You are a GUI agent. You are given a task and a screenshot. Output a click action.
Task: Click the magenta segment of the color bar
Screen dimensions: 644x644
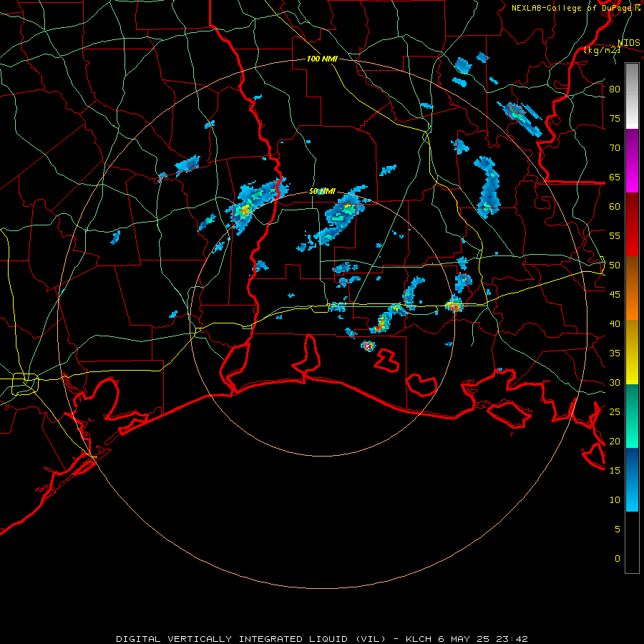(x=632, y=160)
